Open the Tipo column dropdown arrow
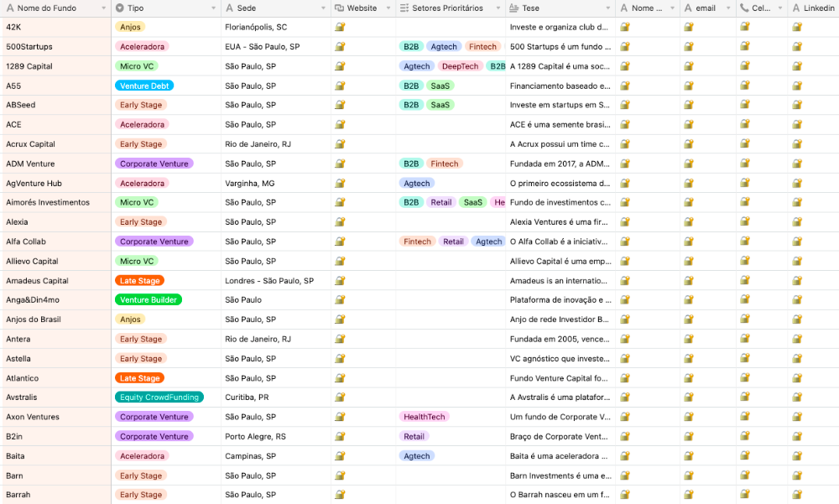 pos(213,8)
